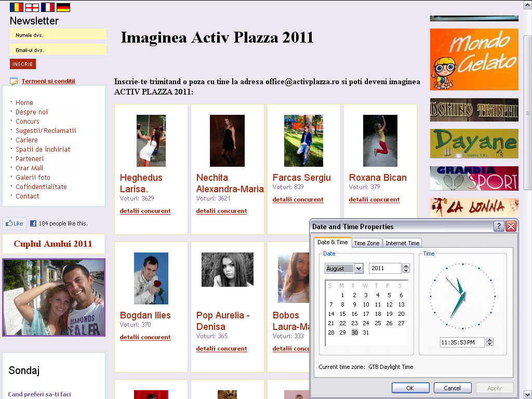Cancel the Date and Time dialog

[452, 388]
